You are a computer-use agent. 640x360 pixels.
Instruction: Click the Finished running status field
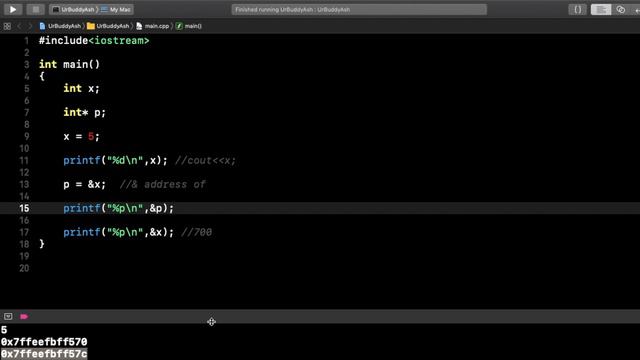tap(359, 9)
